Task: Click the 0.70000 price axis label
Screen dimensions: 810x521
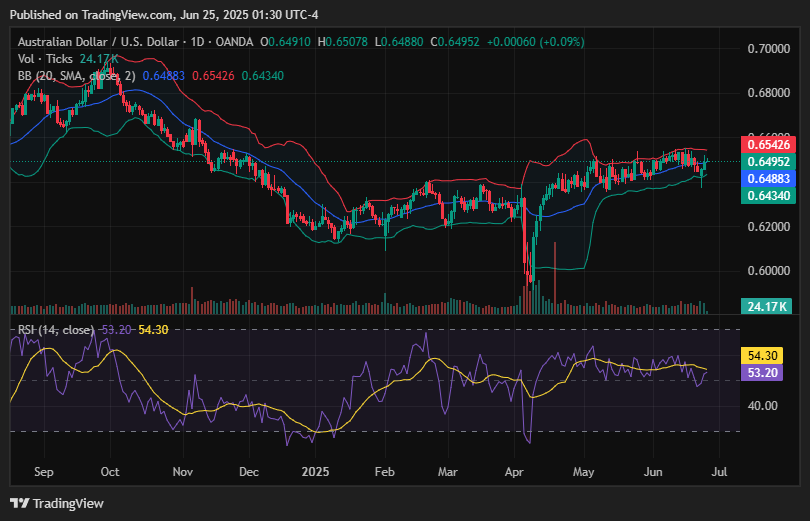Action: (769, 49)
